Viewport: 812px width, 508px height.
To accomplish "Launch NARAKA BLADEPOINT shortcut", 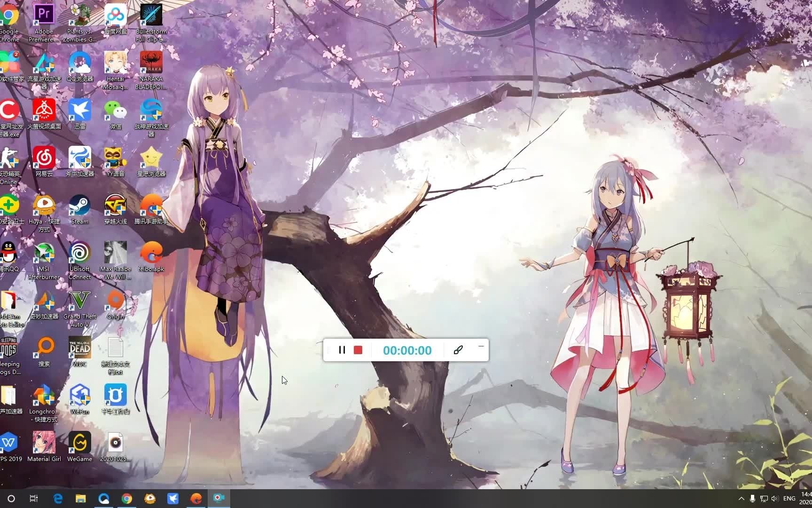I will pyautogui.click(x=151, y=70).
